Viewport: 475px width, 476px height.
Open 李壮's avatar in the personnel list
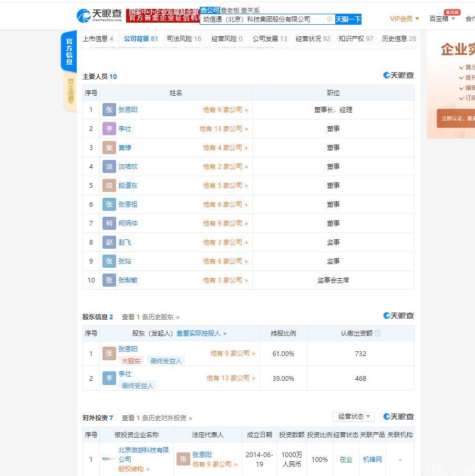pyautogui.click(x=109, y=129)
